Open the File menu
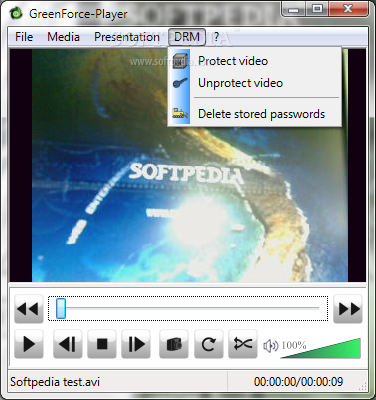The width and height of the screenshot is (376, 400). coord(24,37)
